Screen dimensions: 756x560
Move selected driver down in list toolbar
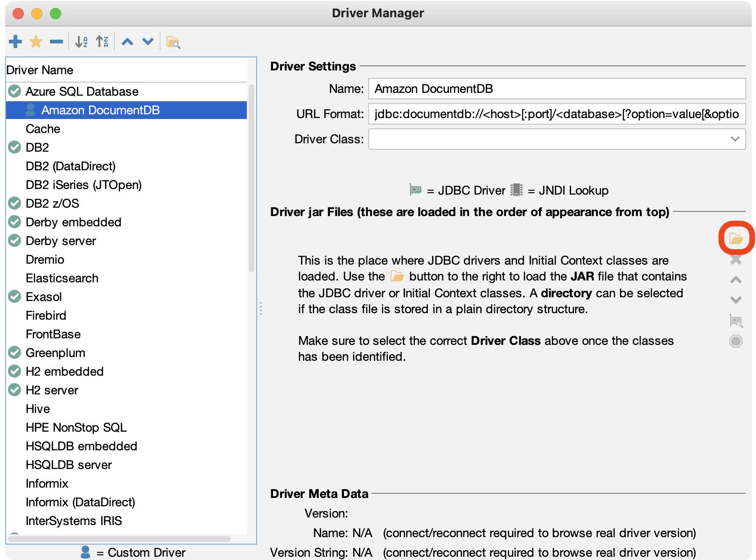pos(148,42)
